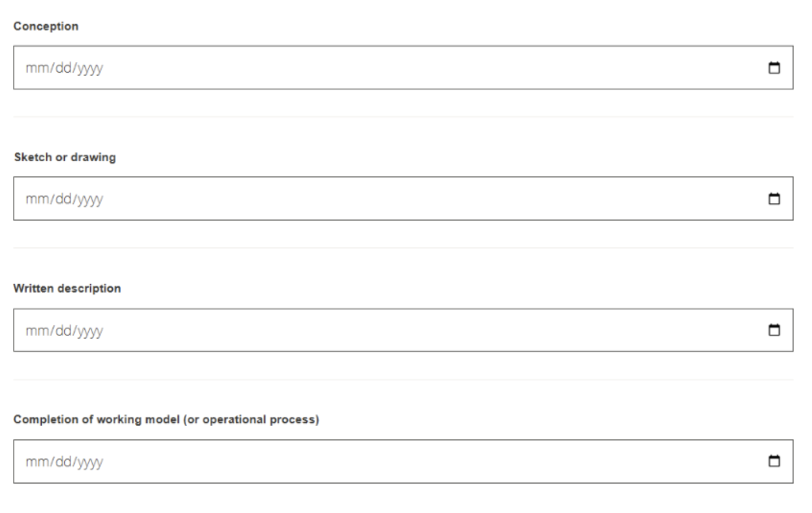Click the day segment in Conception date
Viewport: 812px width, 513px height.
point(64,68)
